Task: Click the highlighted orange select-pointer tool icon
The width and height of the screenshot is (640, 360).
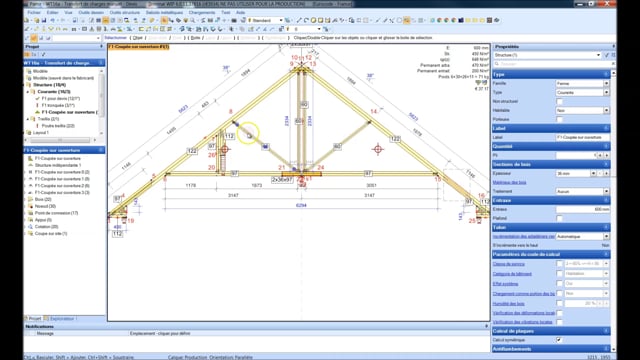Action: pyautogui.click(x=164, y=20)
